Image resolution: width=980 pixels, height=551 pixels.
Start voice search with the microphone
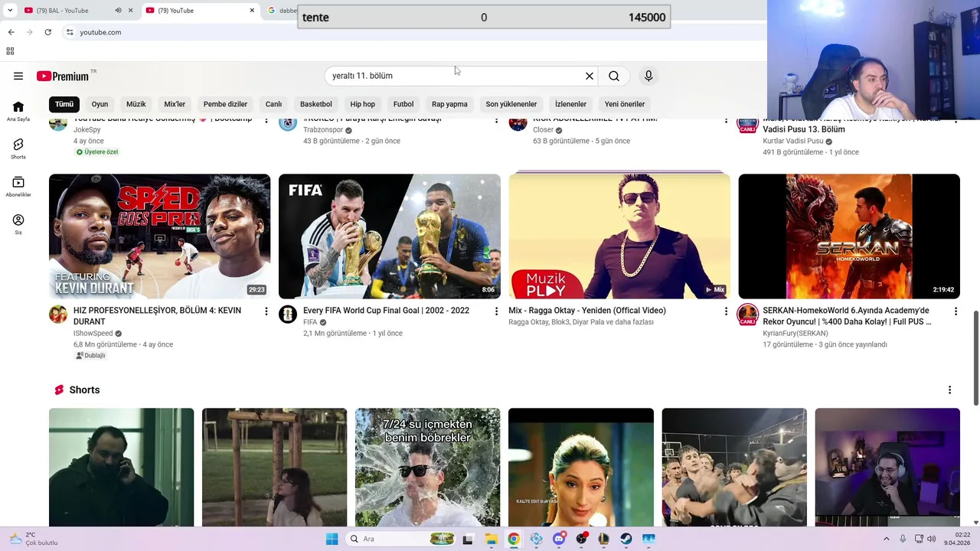(x=648, y=76)
